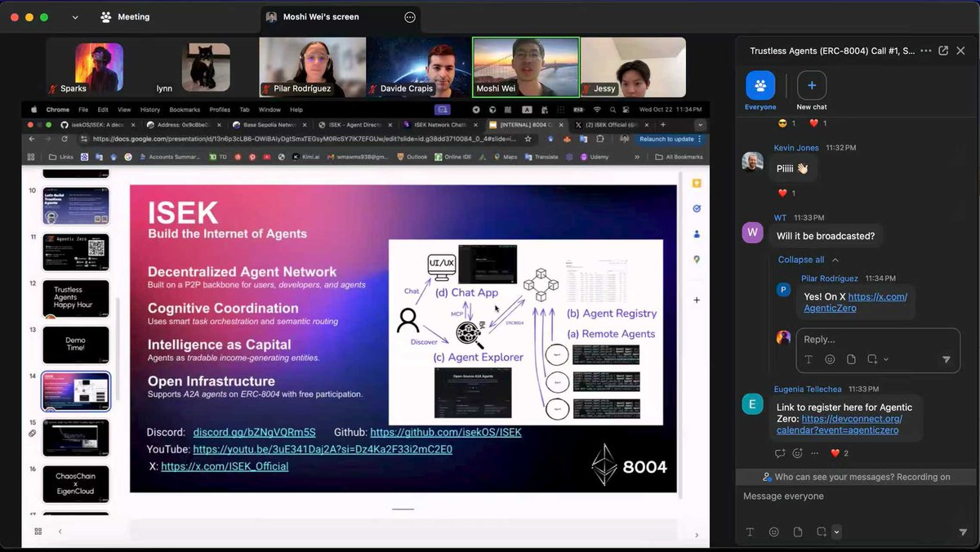Open emoji picker in reply box

click(x=830, y=359)
